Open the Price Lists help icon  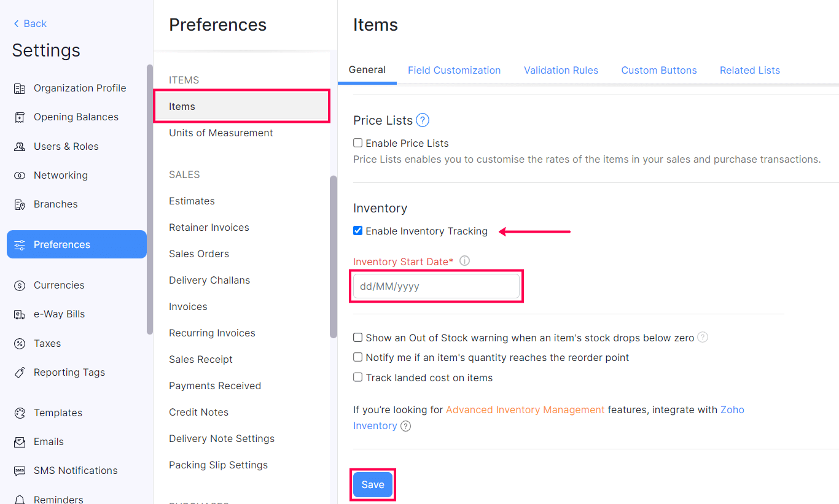(x=423, y=120)
